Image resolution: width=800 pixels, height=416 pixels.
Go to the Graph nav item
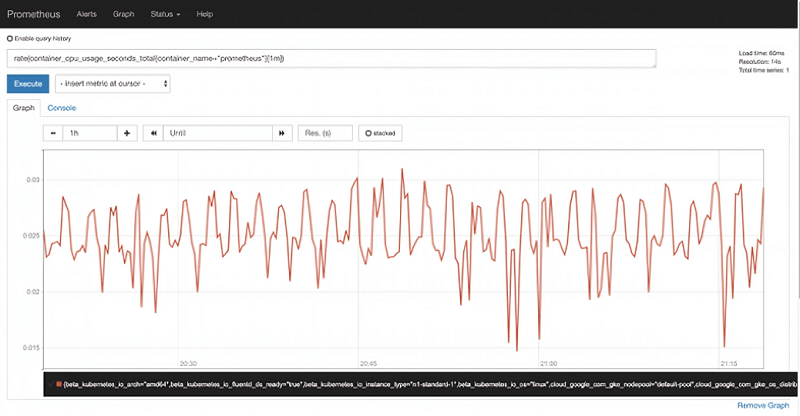[x=123, y=14]
